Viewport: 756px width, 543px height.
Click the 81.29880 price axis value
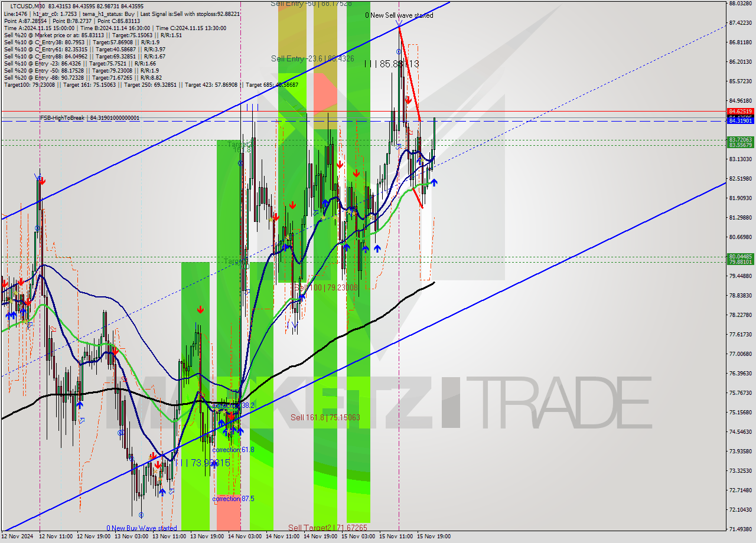click(740, 217)
